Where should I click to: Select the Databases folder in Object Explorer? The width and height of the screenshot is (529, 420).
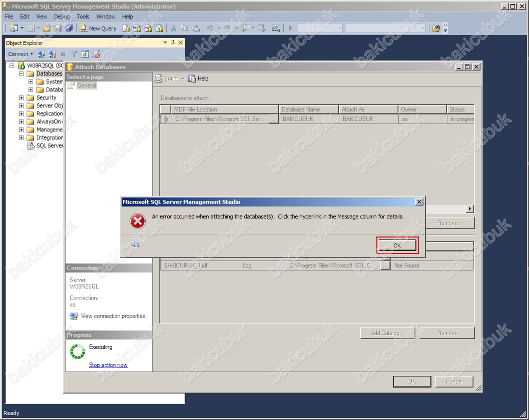[x=49, y=73]
